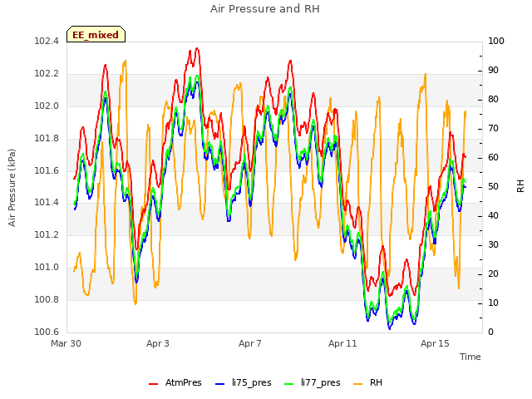Viewport: 532px width, 399px height.
Task: Click the 100 RH axis label
Action: click(496, 42)
